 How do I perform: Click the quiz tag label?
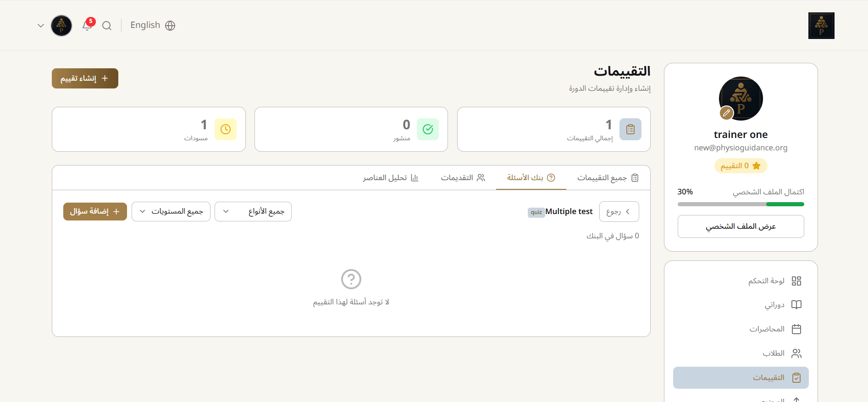point(536,212)
